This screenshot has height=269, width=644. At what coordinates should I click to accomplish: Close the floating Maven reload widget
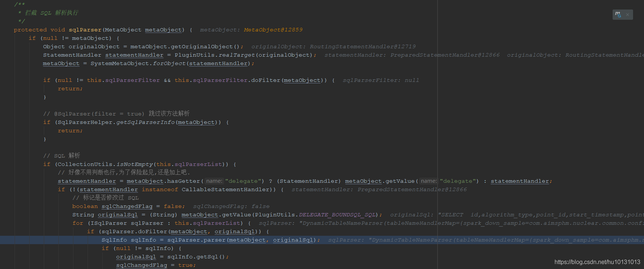click(x=628, y=15)
